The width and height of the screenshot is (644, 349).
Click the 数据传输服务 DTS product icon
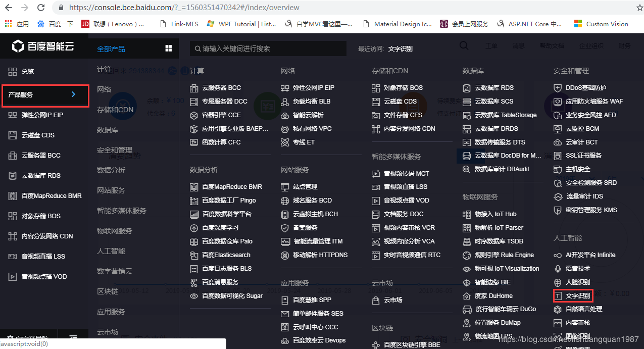click(467, 142)
